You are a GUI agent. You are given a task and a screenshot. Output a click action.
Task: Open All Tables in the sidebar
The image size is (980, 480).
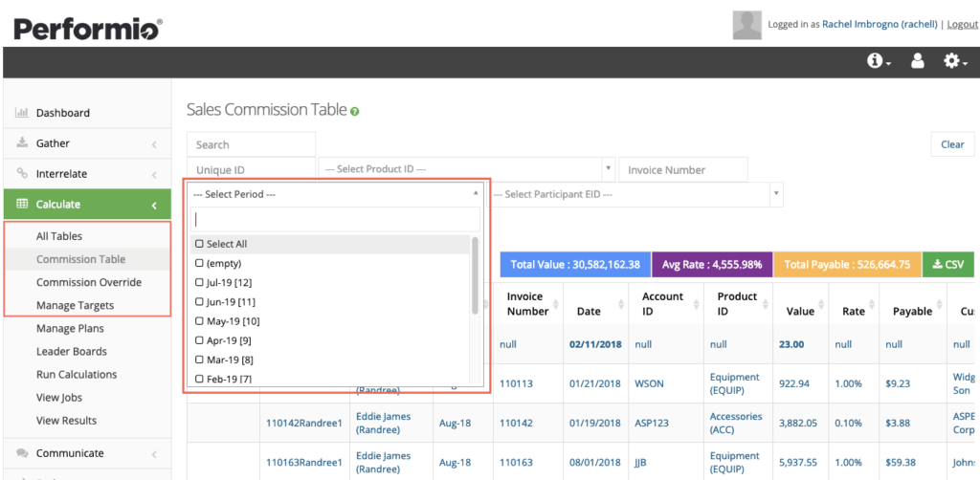(58, 236)
